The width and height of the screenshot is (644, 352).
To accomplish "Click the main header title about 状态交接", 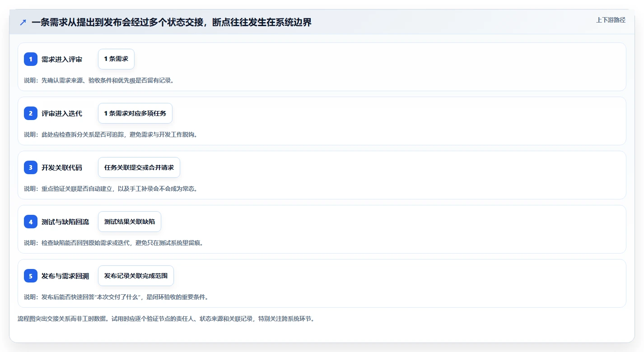I will coord(172,22).
